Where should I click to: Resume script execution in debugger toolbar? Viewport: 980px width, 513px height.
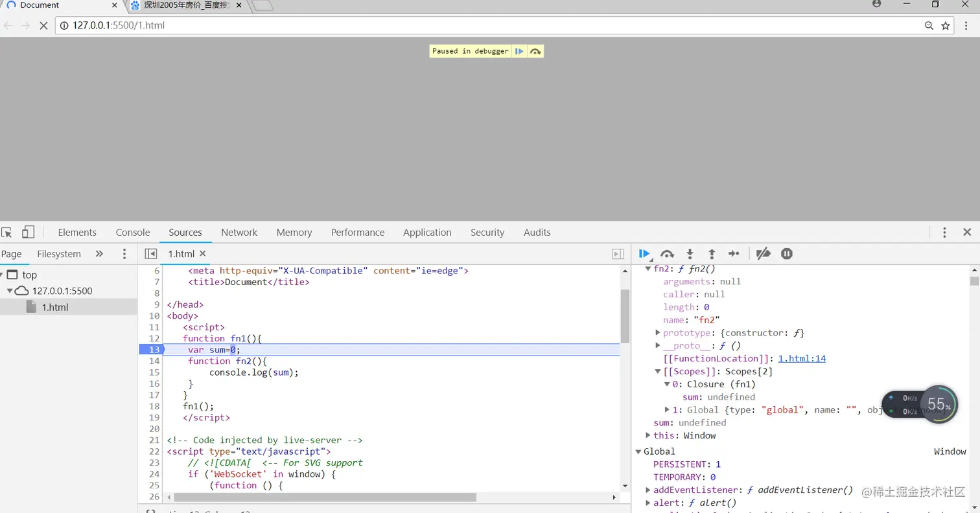[x=644, y=254]
